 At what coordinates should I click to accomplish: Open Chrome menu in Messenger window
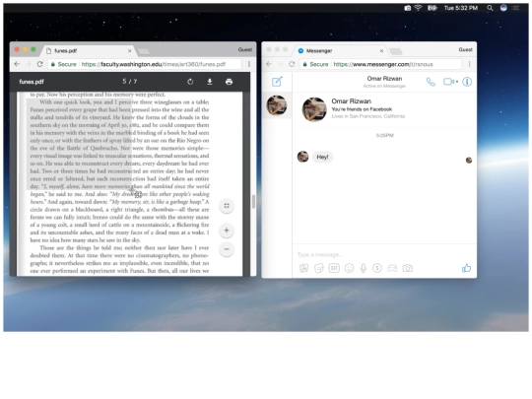(x=470, y=64)
